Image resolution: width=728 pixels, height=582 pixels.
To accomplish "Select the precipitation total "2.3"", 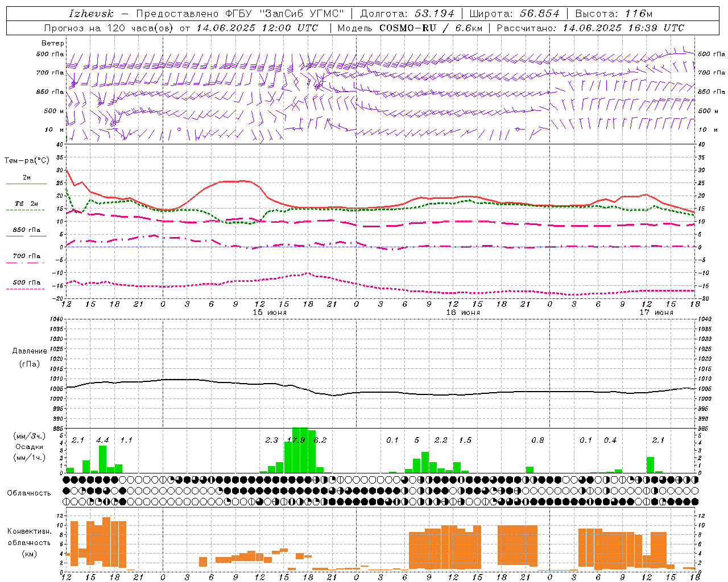I will pyautogui.click(x=272, y=440).
